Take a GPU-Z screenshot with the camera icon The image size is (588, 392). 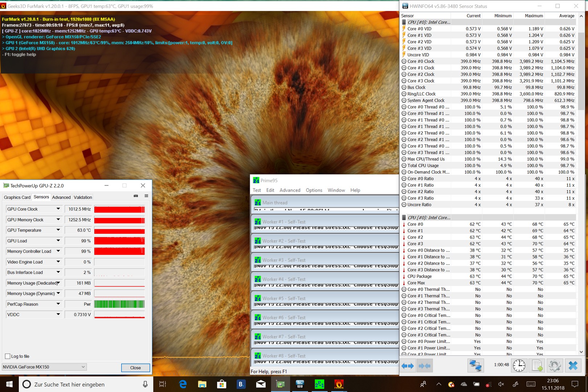(136, 196)
